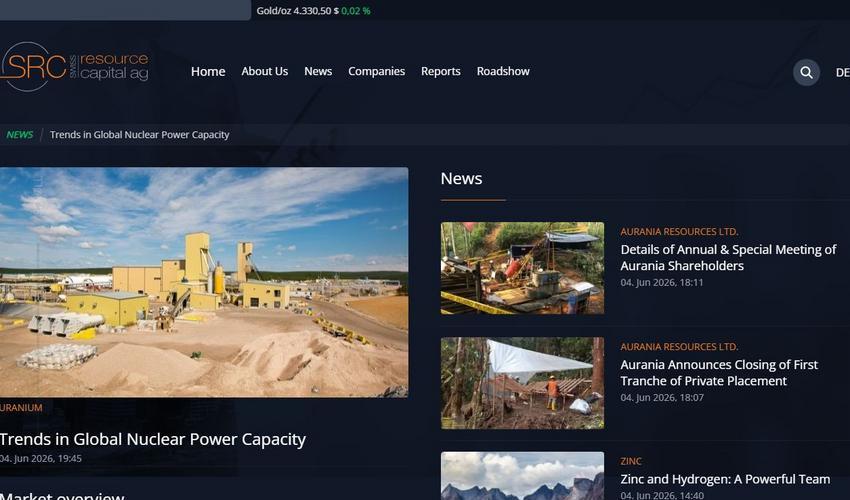Click the timestamp 04. Jun 2026, 18:07

click(662, 398)
